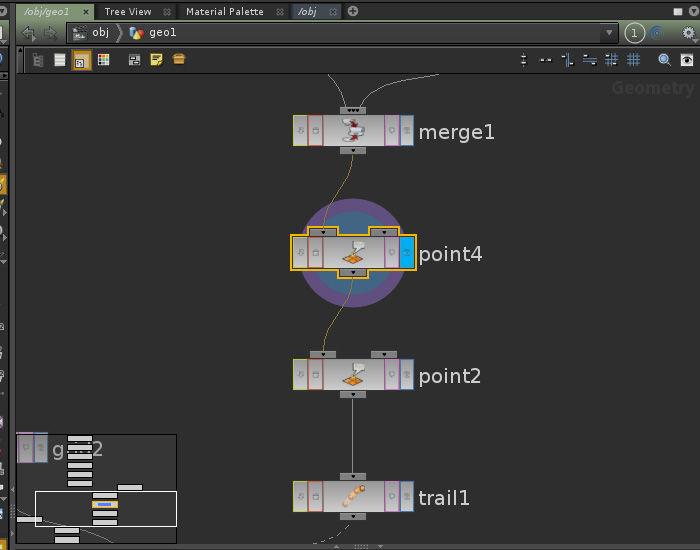Select the trail1 node icon
700x550 pixels.
click(352, 496)
